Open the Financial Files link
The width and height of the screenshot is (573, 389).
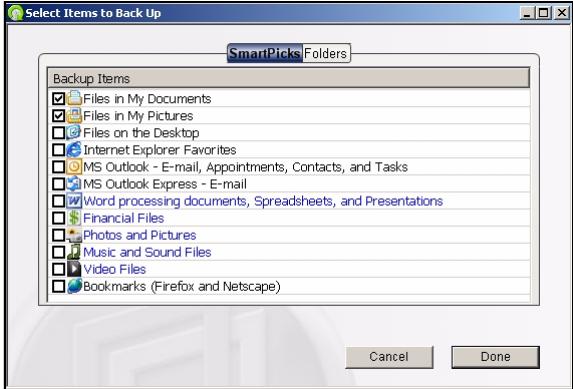(124, 218)
